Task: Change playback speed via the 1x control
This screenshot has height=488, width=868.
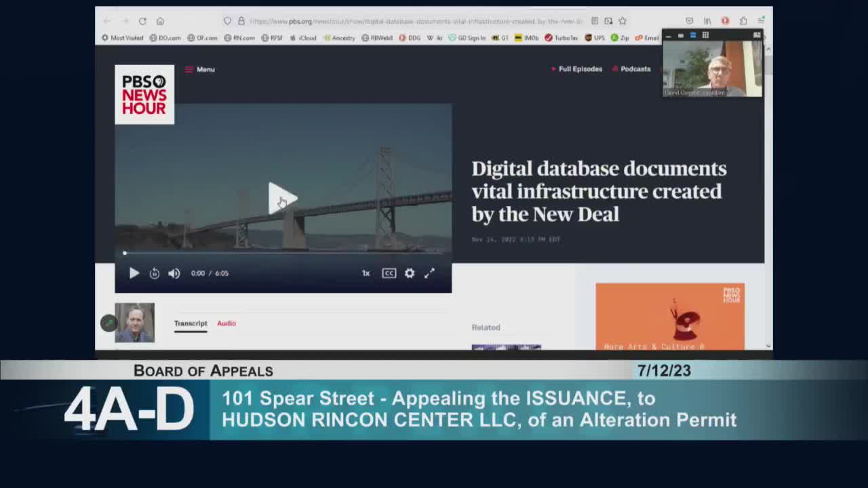Action: (x=366, y=273)
